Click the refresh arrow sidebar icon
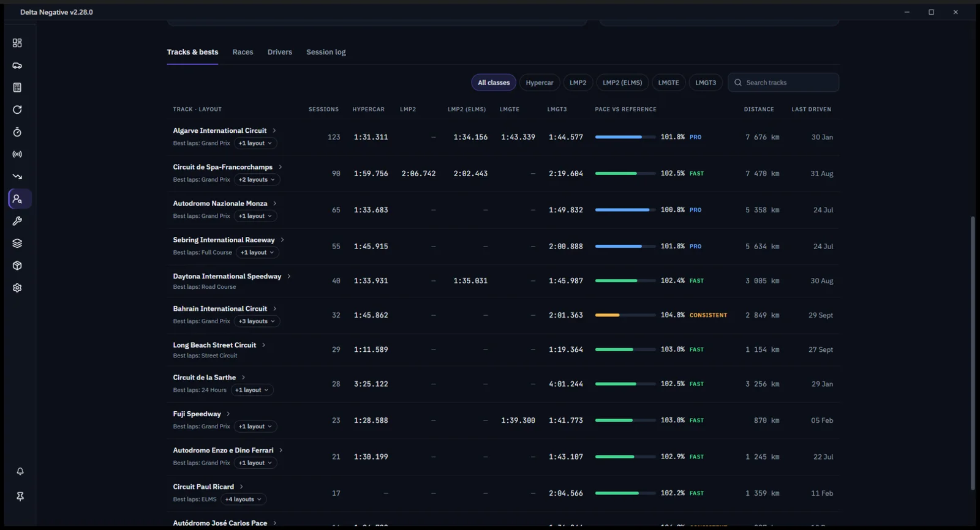Screen dimensions: 980x530 (x=17, y=110)
